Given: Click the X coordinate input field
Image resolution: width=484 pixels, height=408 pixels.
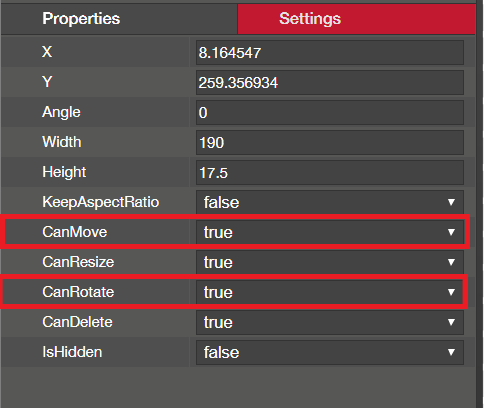Looking at the screenshot, I should [x=330, y=52].
